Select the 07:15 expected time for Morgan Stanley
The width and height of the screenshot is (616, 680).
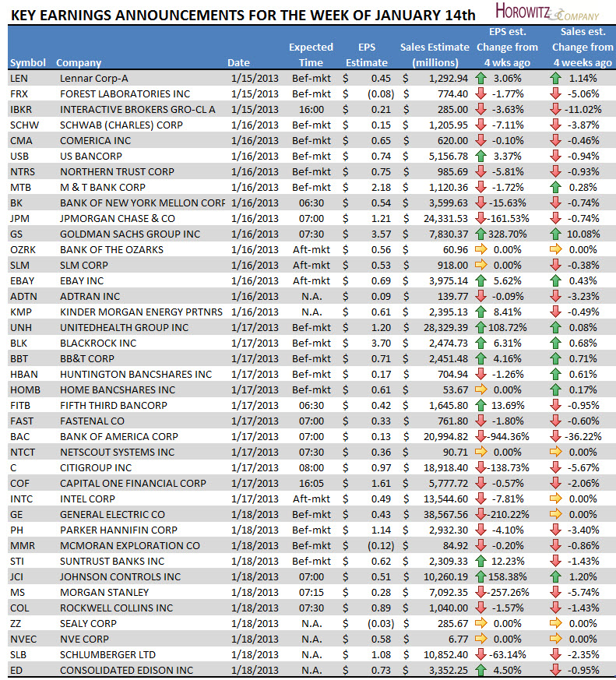click(312, 593)
